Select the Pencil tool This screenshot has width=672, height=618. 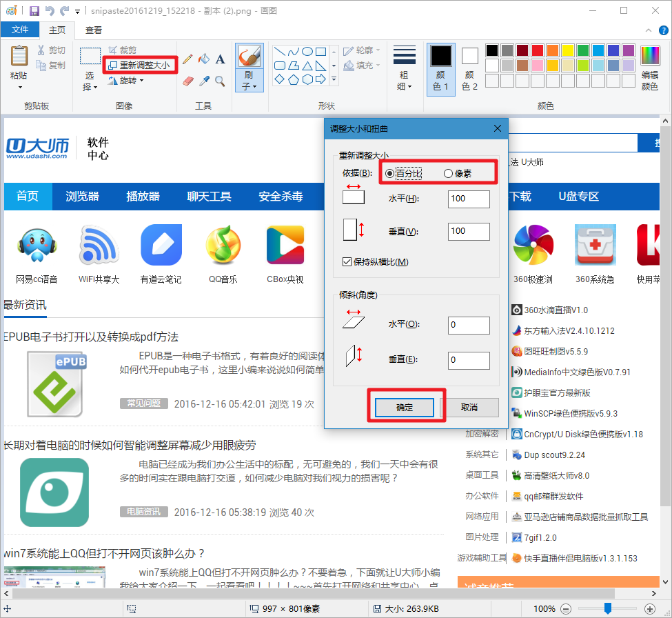tap(187, 59)
